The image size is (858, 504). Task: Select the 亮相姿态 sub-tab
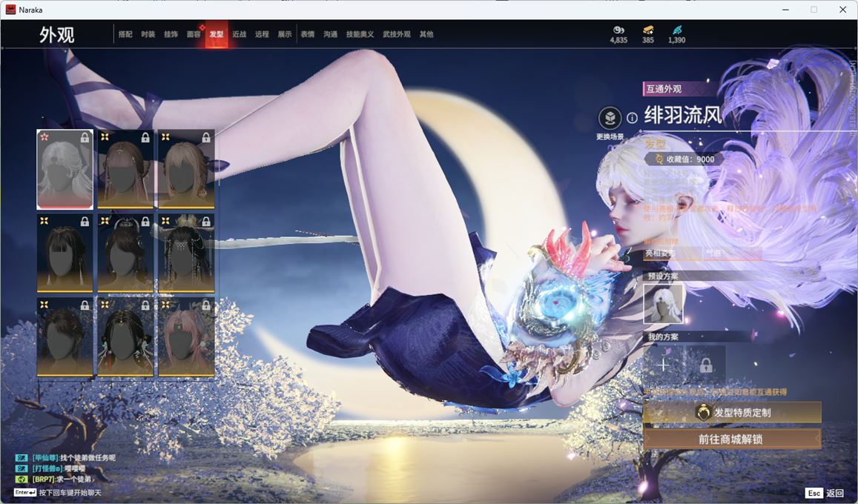coord(673,253)
